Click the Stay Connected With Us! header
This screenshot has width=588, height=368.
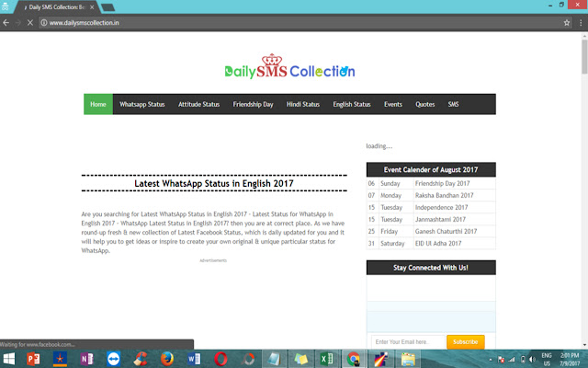pos(431,268)
